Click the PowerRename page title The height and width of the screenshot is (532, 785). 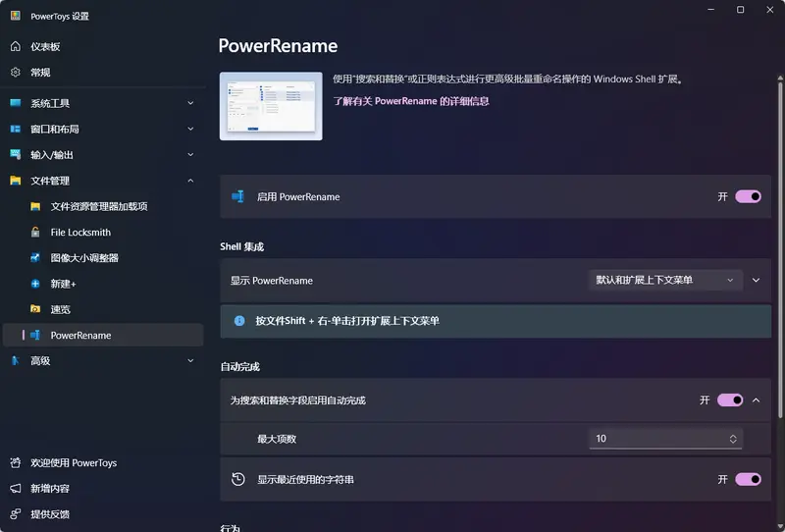point(278,45)
